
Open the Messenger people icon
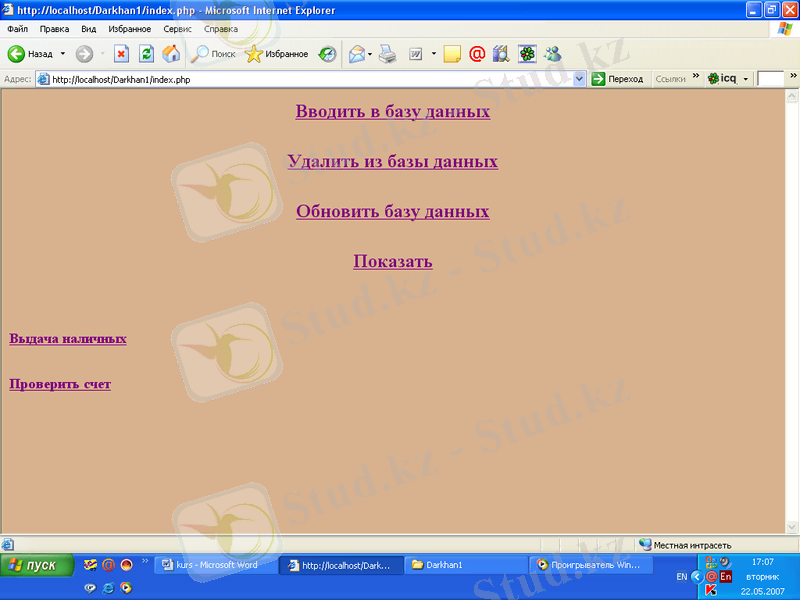coord(553,54)
